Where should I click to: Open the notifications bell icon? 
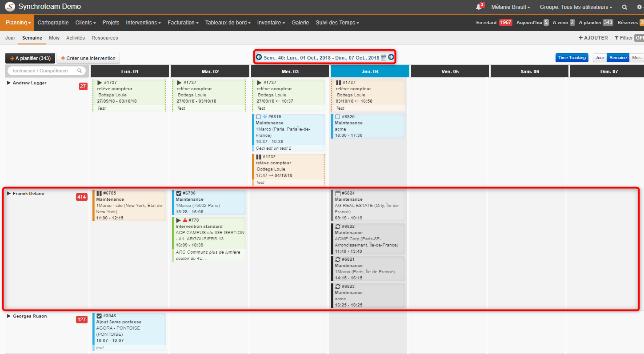pyautogui.click(x=479, y=7)
